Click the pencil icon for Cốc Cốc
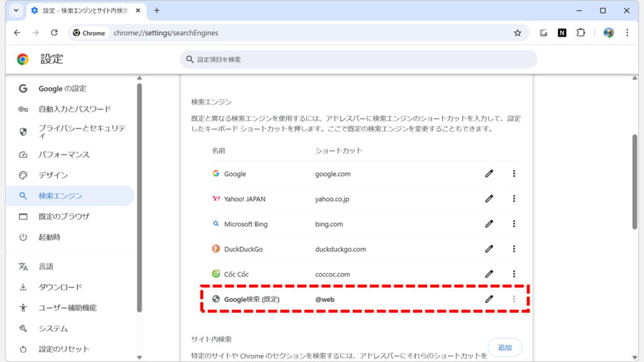Screen dimensions: 644x362 [489, 274]
